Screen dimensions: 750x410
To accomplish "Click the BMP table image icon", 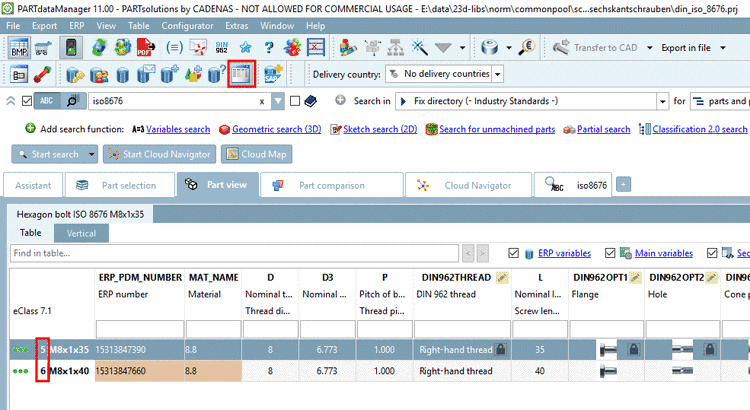I will point(19,47).
